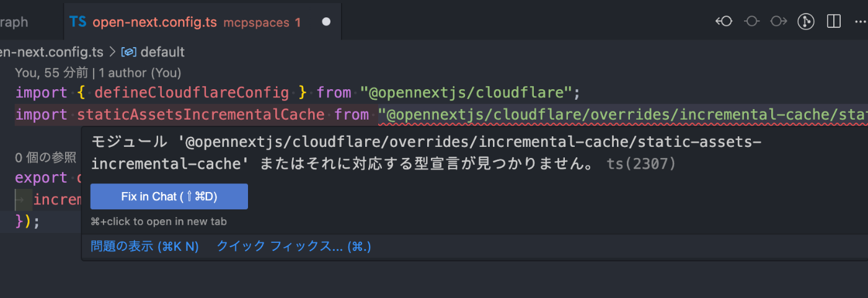Open the Git source control graph icon
The image size is (868, 298).
(x=806, y=22)
